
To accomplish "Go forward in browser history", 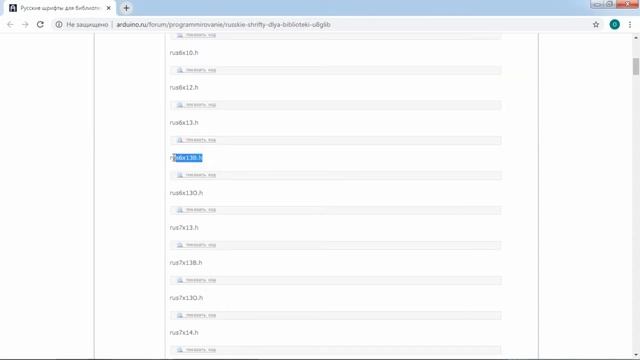I will (25, 24).
